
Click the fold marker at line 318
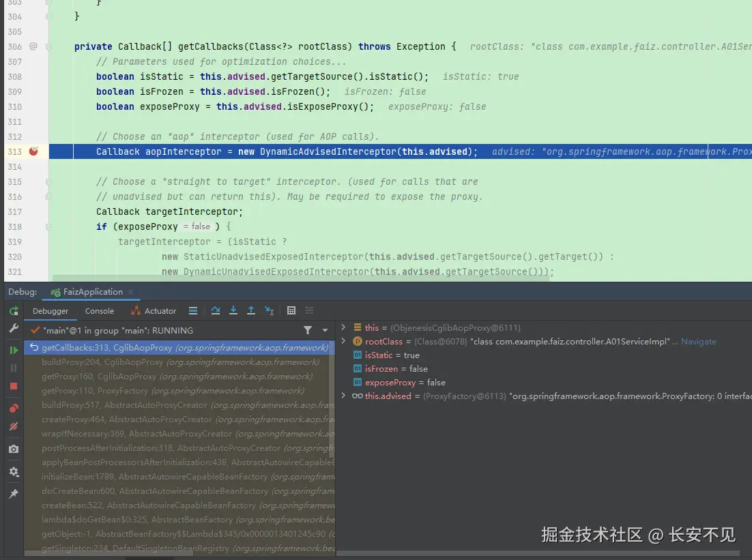tap(48, 226)
